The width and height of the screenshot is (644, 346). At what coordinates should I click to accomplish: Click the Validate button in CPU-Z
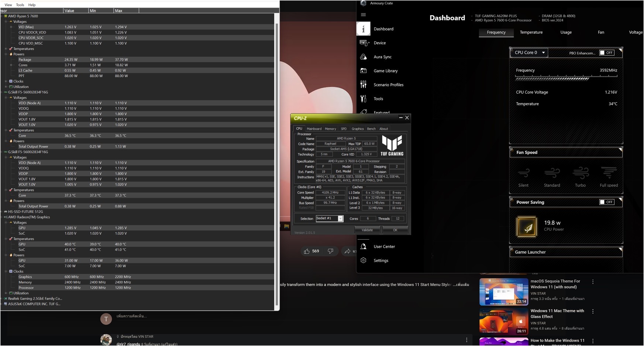point(367,230)
